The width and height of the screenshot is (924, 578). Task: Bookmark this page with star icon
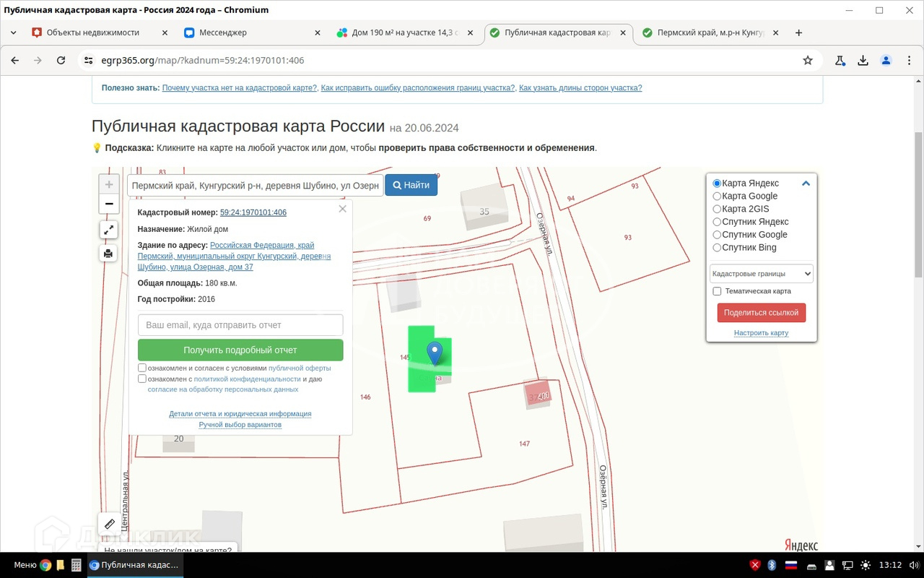click(808, 61)
